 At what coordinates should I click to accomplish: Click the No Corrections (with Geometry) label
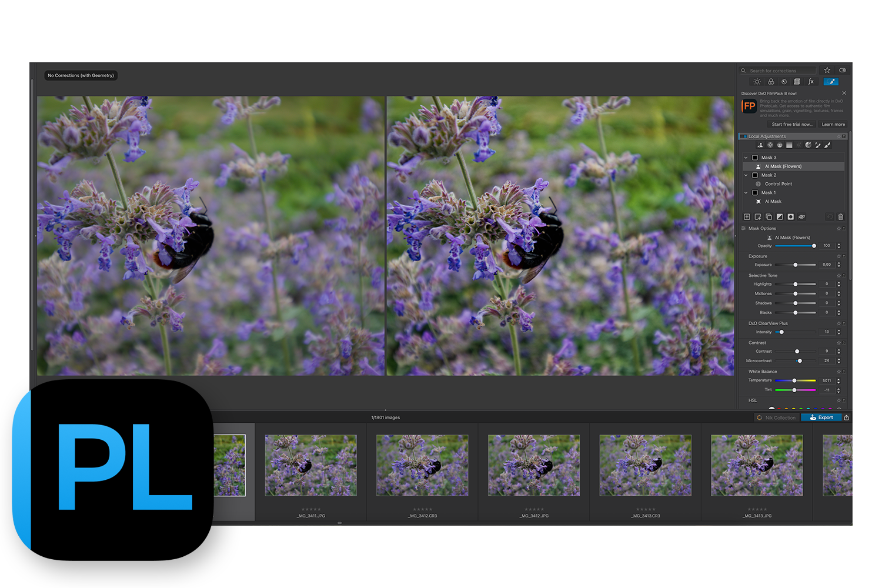[x=81, y=75]
